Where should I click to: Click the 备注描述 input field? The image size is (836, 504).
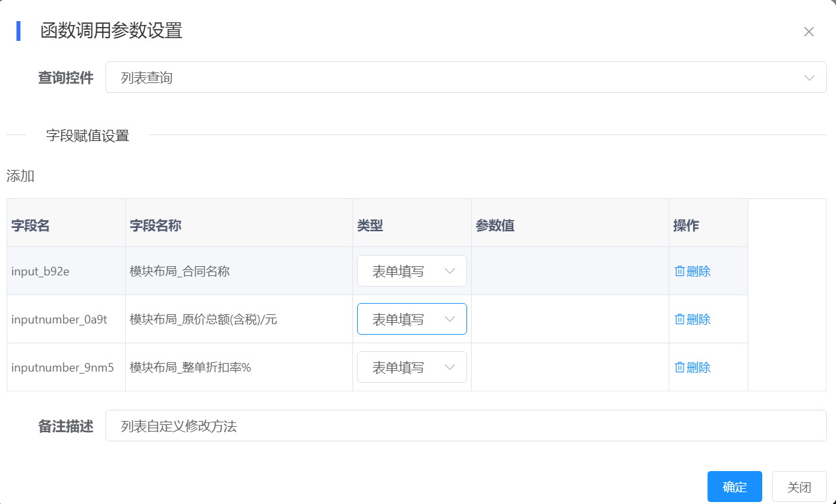pyautogui.click(x=465, y=426)
